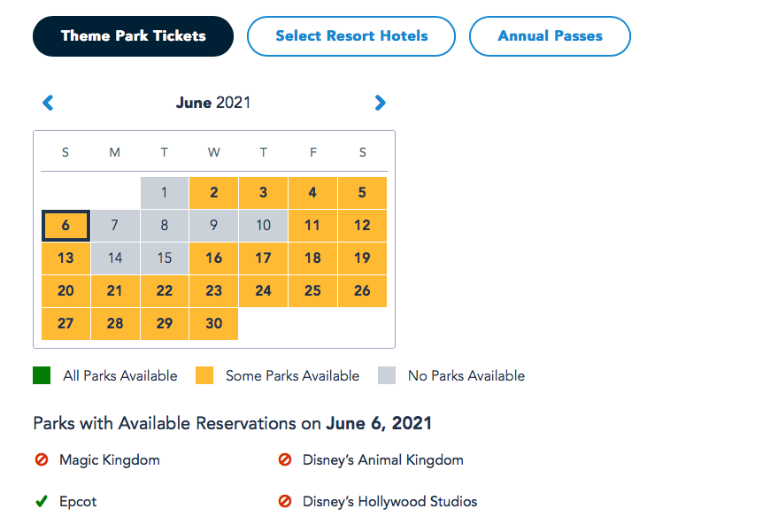Click the gray No Parks Available swatch
778x532 pixels.
click(x=387, y=375)
